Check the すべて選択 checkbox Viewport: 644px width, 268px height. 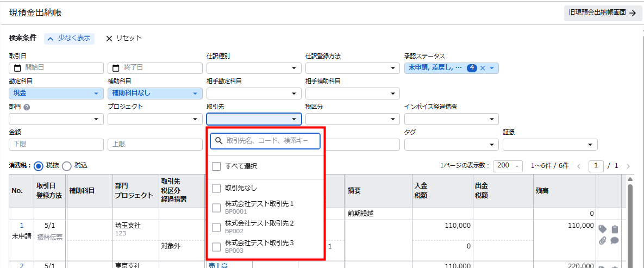click(216, 166)
